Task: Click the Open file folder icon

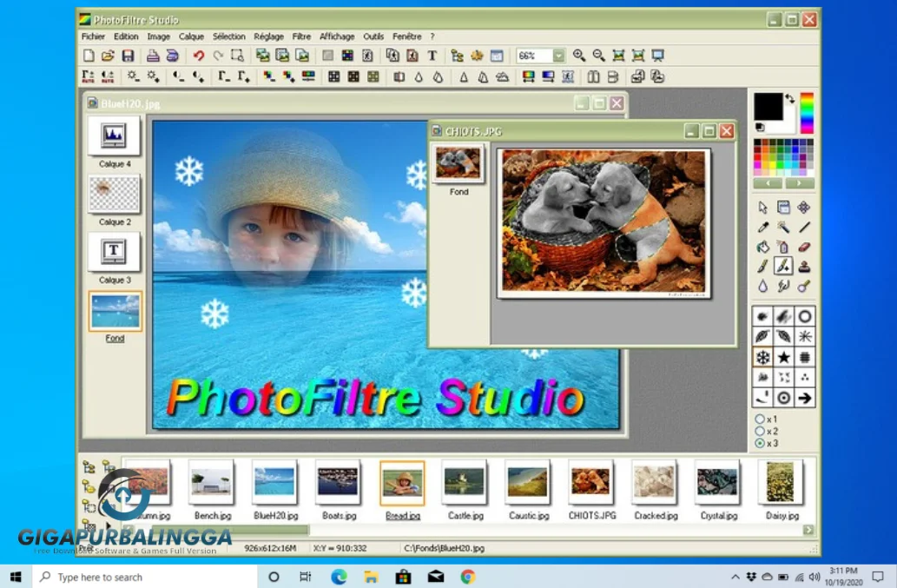Action: coord(108,56)
